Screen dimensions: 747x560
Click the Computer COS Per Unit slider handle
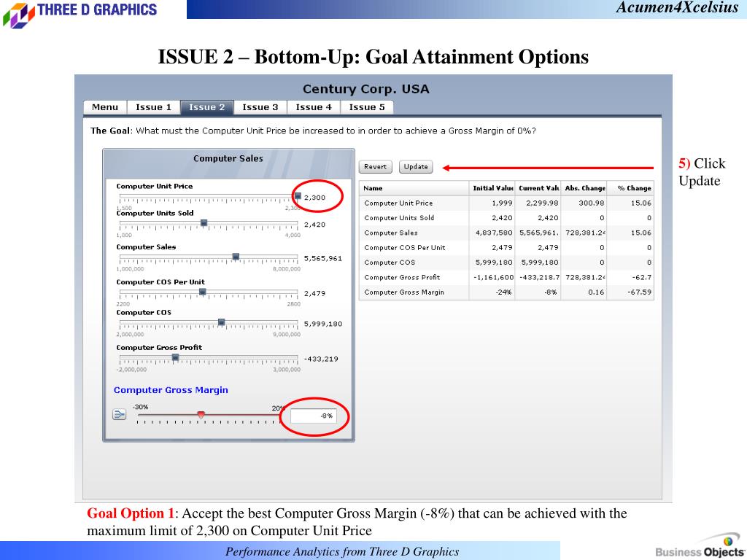pyautogui.click(x=203, y=292)
